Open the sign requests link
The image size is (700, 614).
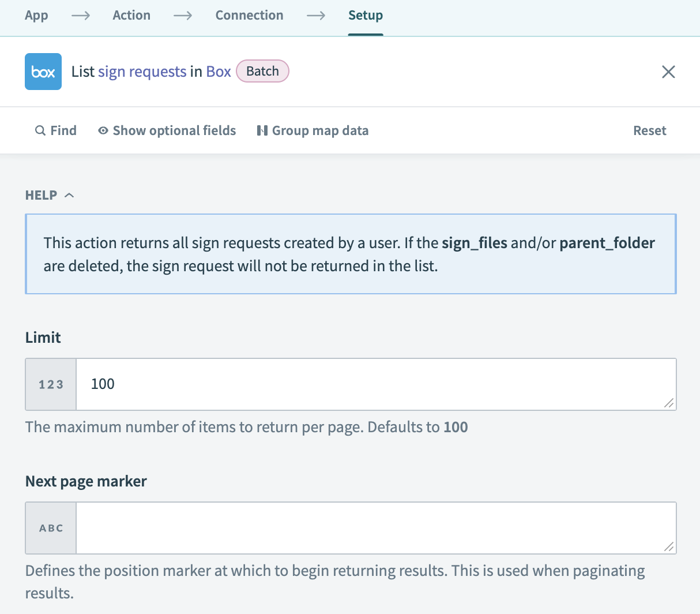click(142, 72)
